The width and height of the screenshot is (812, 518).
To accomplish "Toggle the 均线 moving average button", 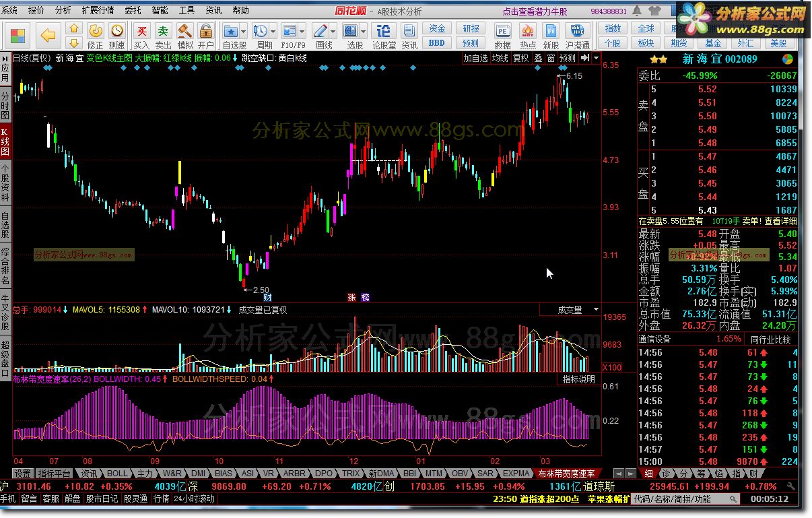I will 500,58.
